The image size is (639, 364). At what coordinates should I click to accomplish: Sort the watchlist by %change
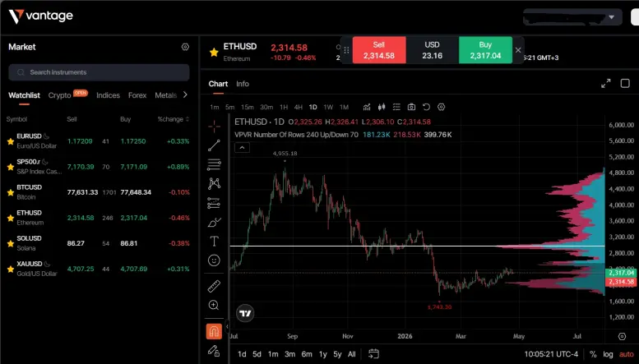(x=174, y=119)
